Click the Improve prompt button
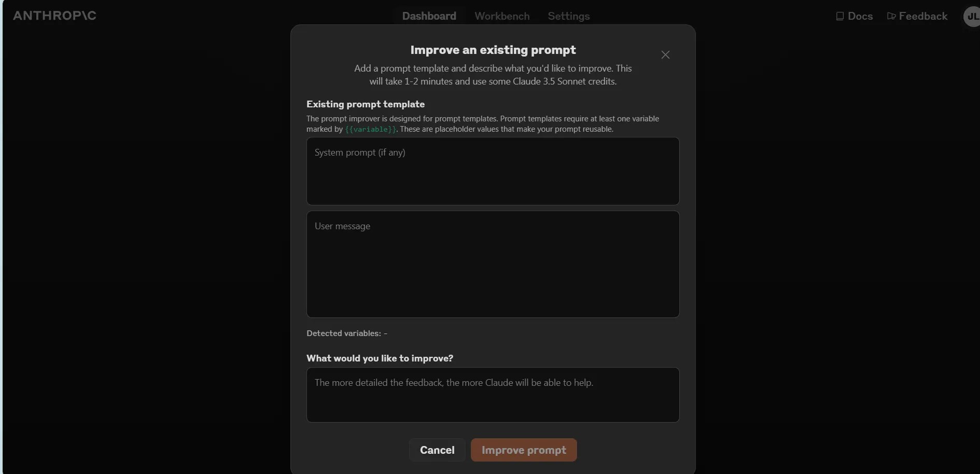 (x=524, y=450)
